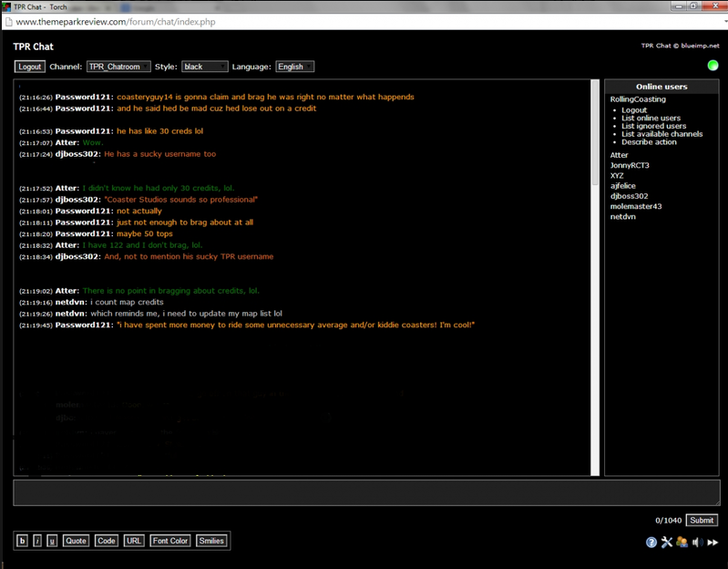Apply underline formatting with u button

[x=52, y=541]
